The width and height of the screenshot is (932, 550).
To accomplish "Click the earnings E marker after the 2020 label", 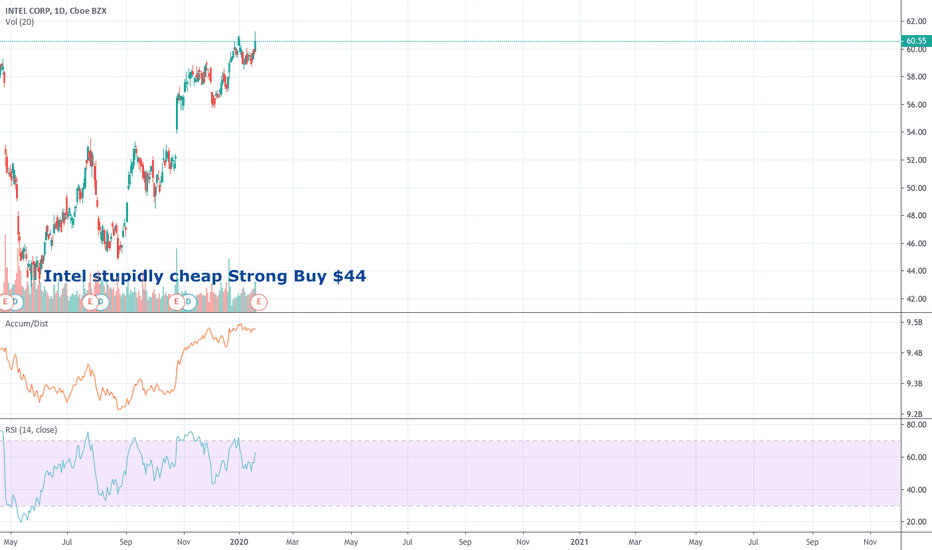I will (259, 302).
